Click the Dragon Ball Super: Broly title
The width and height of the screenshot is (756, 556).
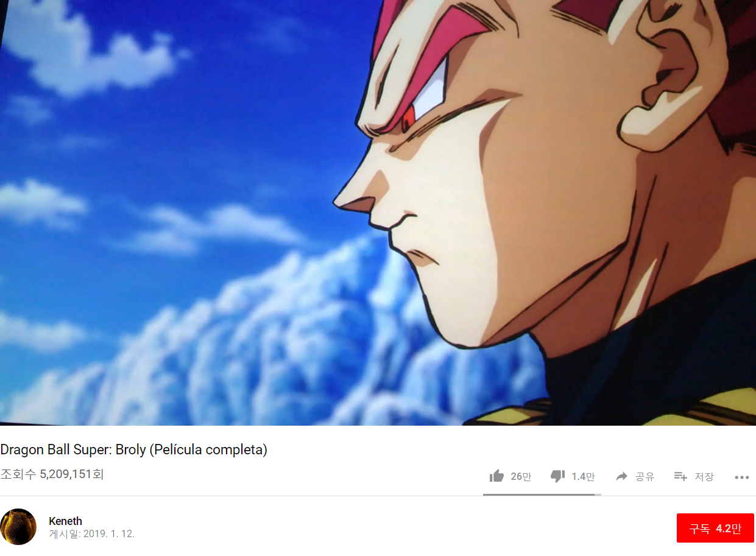click(x=134, y=450)
